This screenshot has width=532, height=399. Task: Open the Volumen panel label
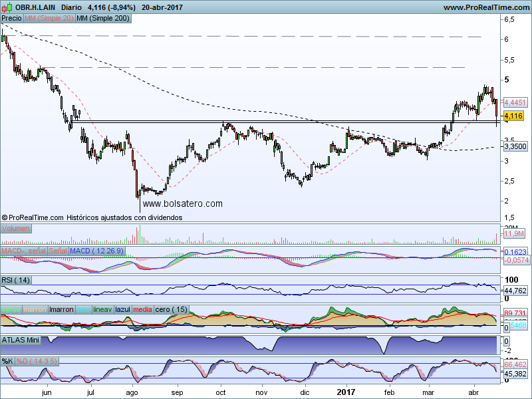(x=16, y=228)
